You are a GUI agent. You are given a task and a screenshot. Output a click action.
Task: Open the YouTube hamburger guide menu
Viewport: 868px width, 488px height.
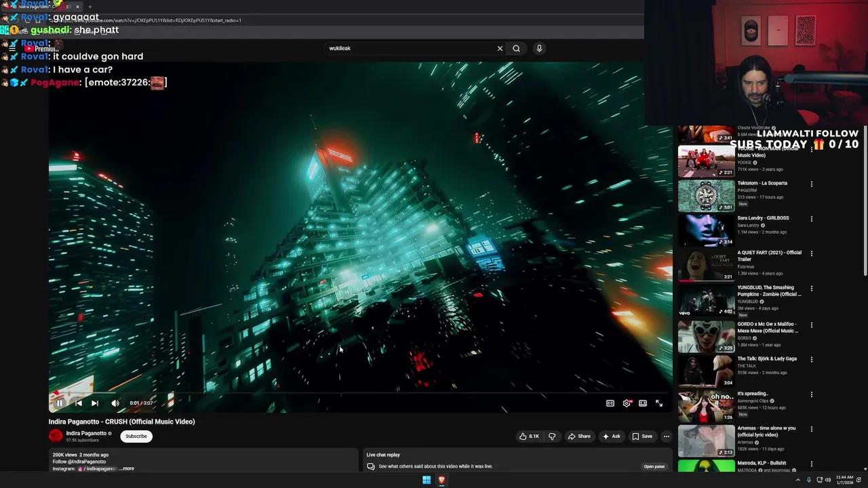[12, 49]
